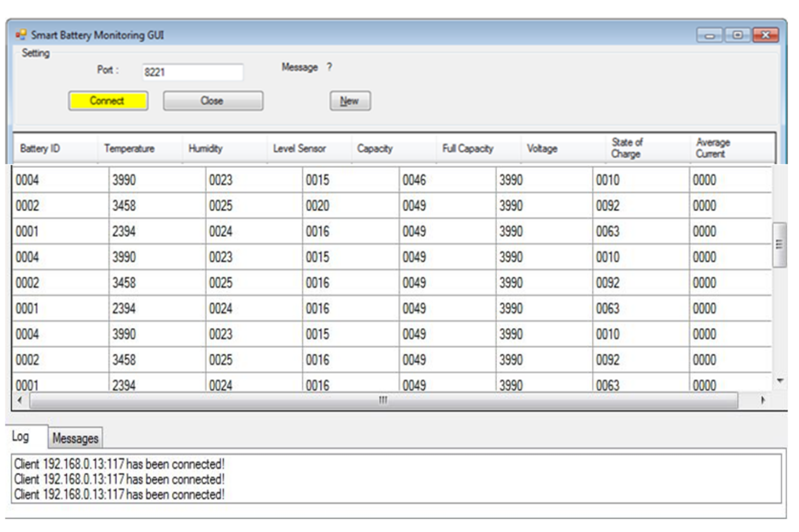Click the State of Charge column header
The width and height of the screenshot is (799, 532).
(648, 149)
